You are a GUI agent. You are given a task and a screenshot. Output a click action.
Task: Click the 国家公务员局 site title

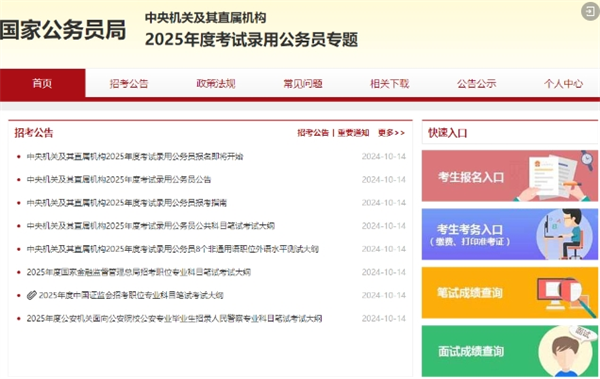click(x=63, y=30)
